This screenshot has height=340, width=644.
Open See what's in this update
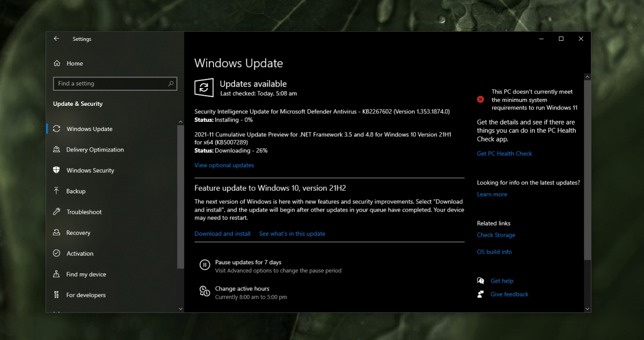(292, 234)
